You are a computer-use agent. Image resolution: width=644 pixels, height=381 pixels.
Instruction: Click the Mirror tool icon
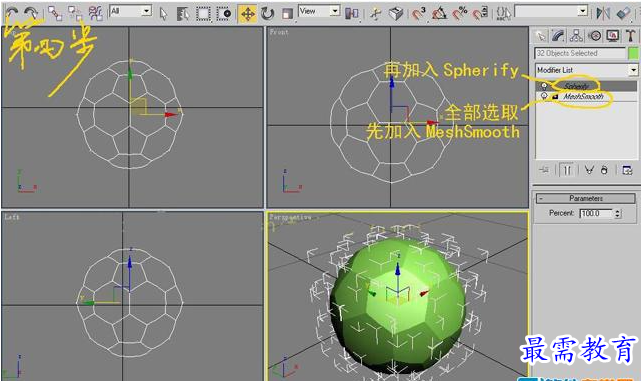[x=603, y=14]
